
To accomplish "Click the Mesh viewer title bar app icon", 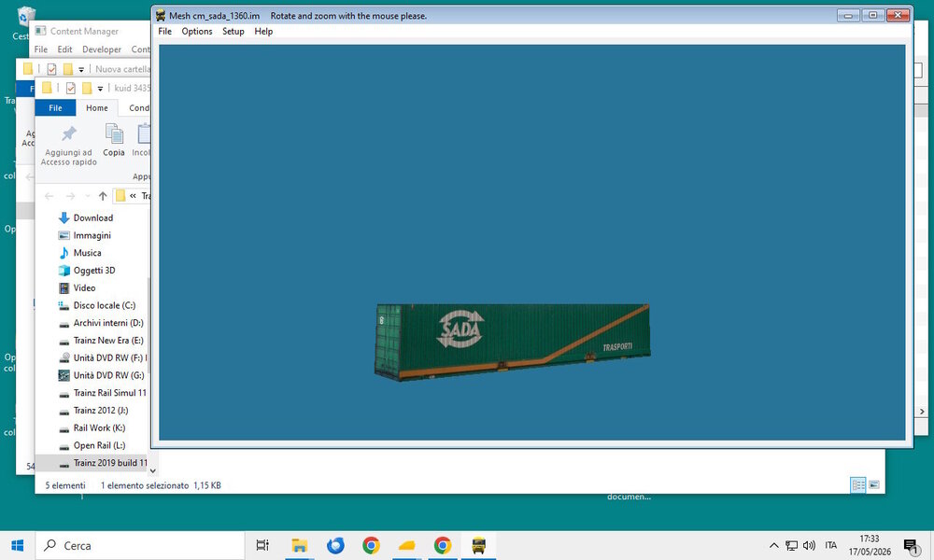I will point(161,16).
